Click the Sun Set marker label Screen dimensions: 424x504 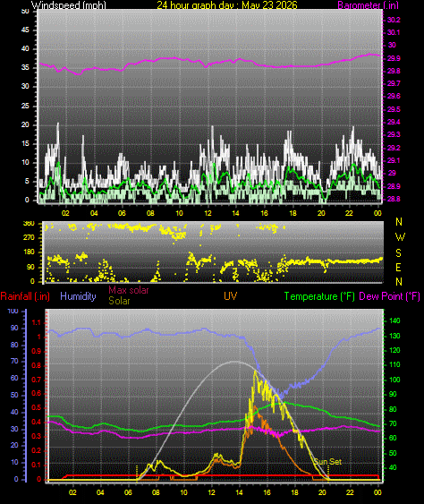point(327,462)
